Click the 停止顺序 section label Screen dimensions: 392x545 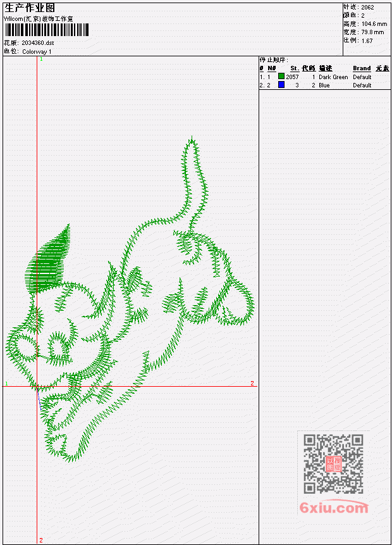[x=274, y=60]
